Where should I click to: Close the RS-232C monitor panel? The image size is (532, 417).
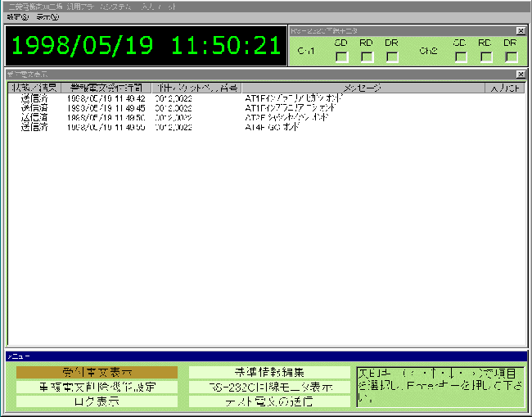click(521, 30)
